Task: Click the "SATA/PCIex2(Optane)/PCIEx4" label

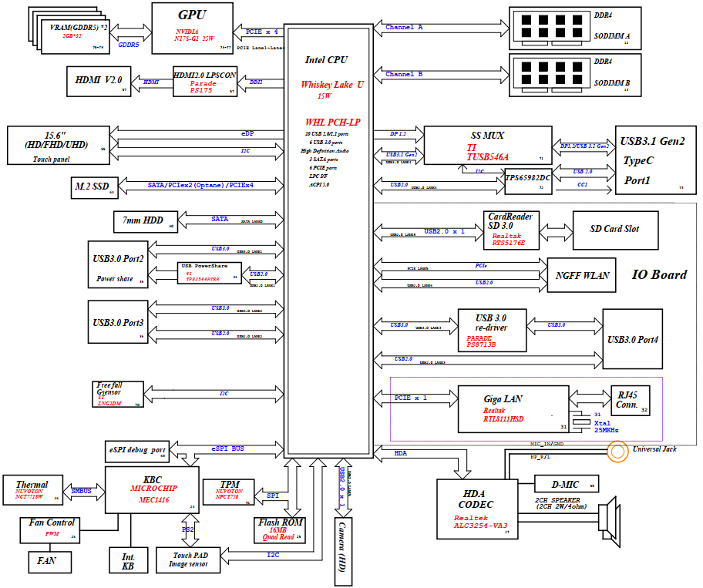Action: 200,185
